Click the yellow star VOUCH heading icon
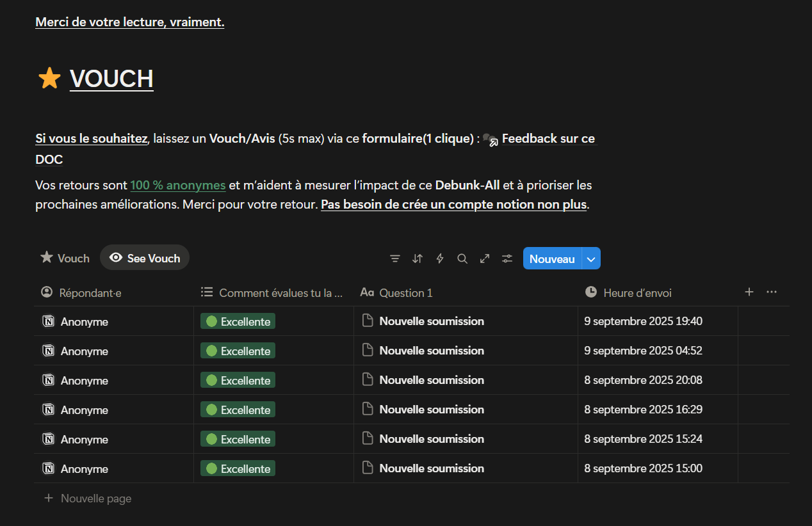Screen dimensions: 812x526 pos(49,79)
